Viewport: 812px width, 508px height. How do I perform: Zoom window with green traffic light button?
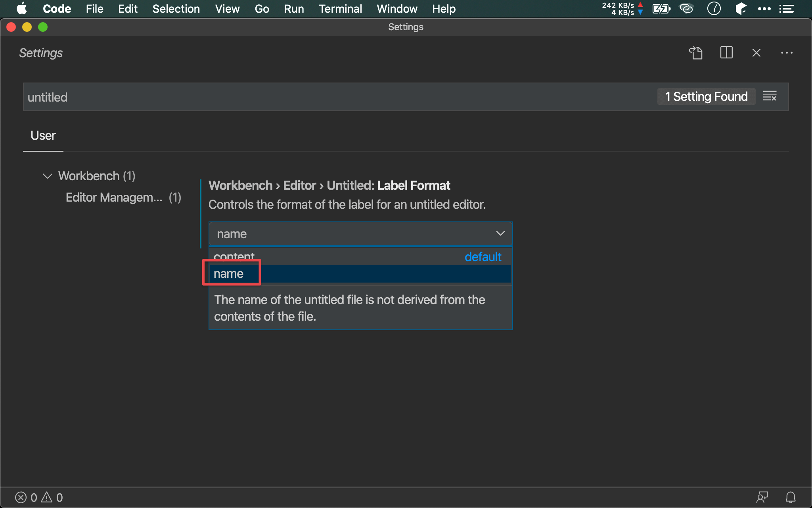coord(43,27)
